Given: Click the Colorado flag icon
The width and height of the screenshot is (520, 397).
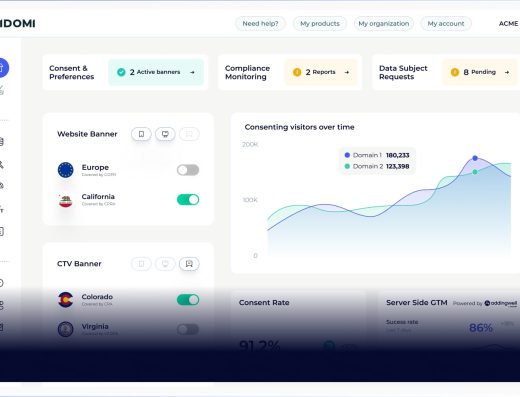Looking at the screenshot, I should (65, 300).
